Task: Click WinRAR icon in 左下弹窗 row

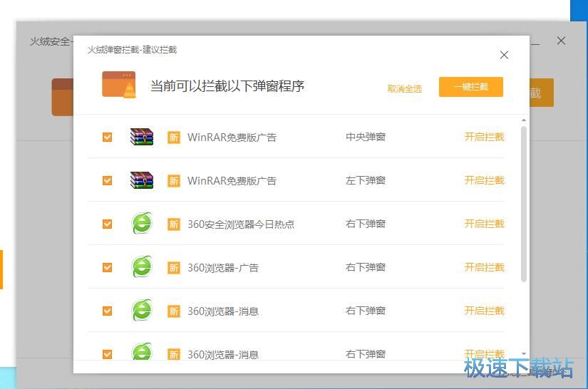Action: pyautogui.click(x=141, y=180)
